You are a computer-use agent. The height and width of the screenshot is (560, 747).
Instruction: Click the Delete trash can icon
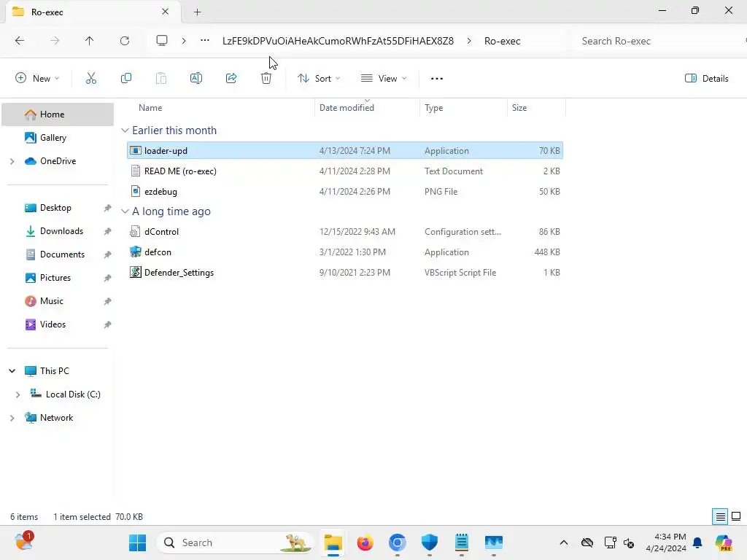[266, 79]
